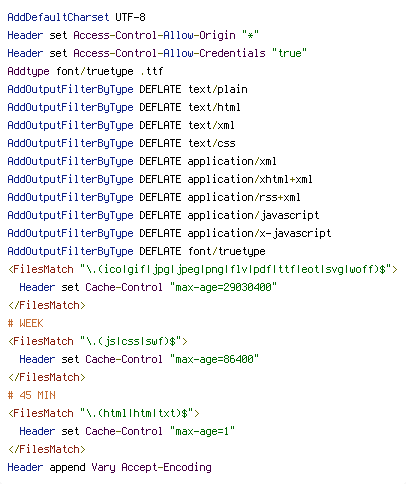Select "max-age=1" cache value
Image resolution: width=406 pixels, height=484 pixels.
pos(202,431)
